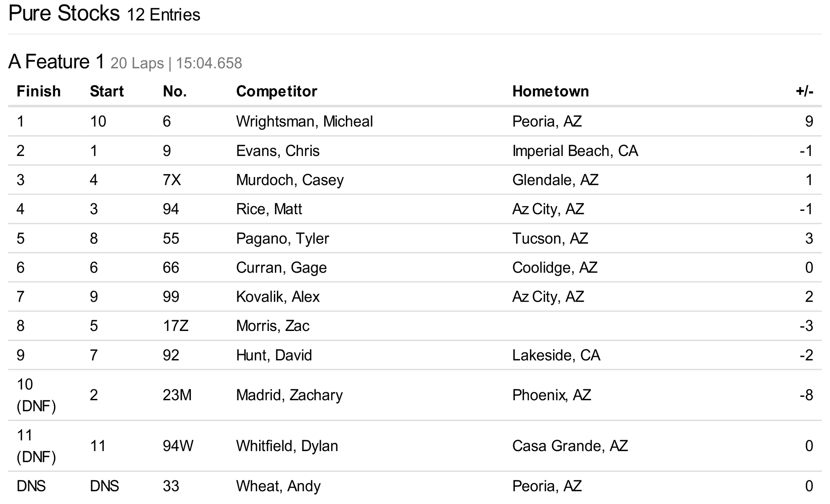The height and width of the screenshot is (504, 830).
Task: Click the No. column header
Action: pos(174,91)
